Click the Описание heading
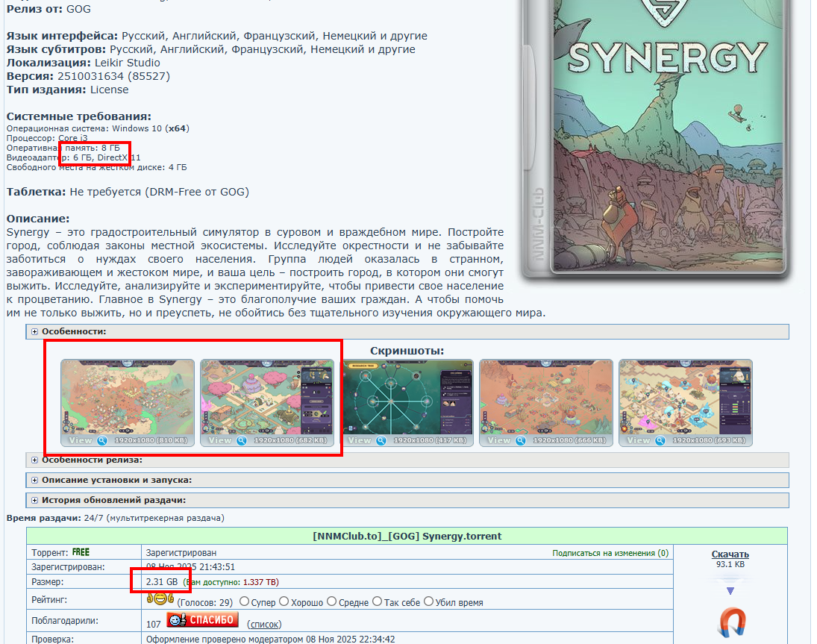Image resolution: width=817 pixels, height=644 pixels. click(38, 219)
